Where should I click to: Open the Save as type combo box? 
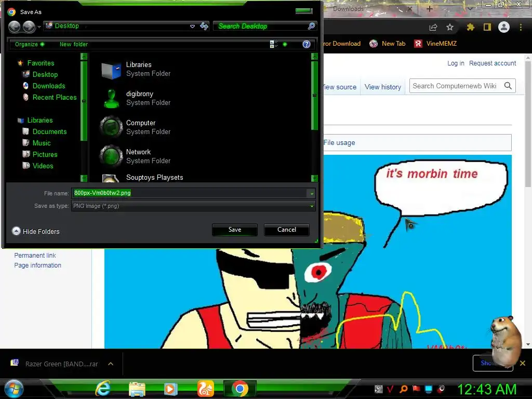tap(193, 206)
